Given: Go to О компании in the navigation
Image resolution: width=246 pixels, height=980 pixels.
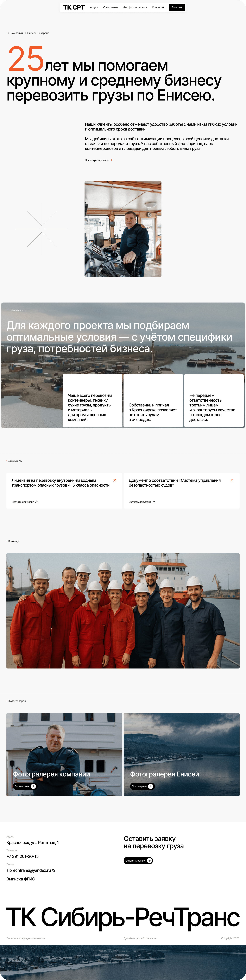Looking at the screenshot, I should pyautogui.click(x=111, y=7).
